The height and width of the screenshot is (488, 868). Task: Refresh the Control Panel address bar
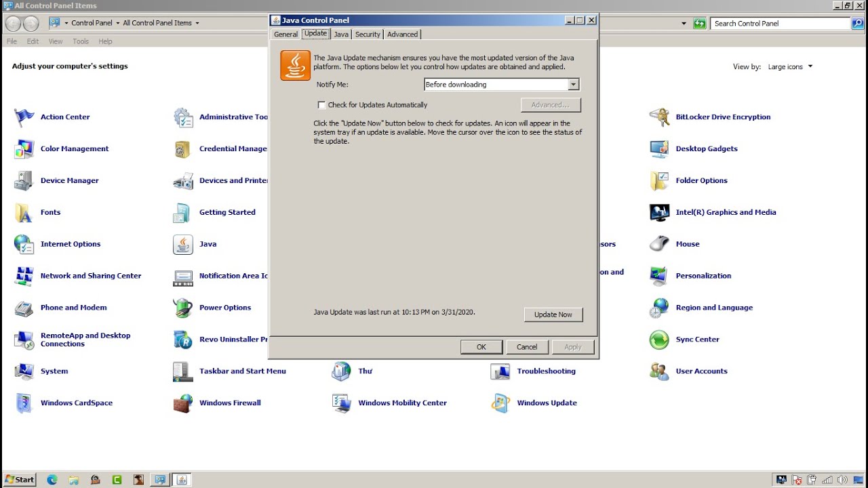tap(700, 24)
